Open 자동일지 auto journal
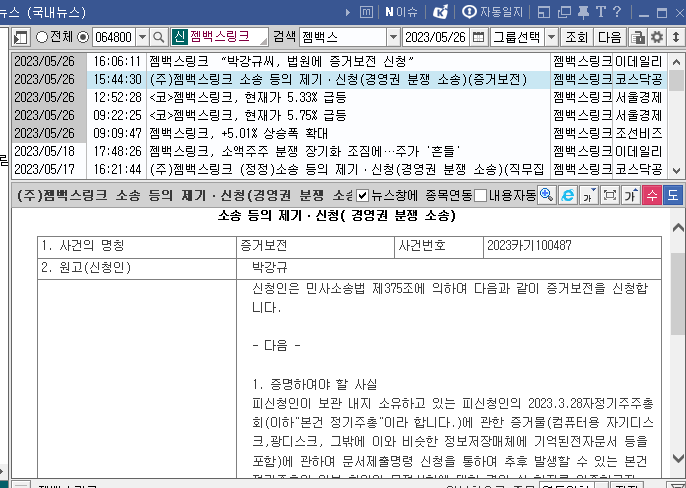The image size is (686, 488). 493,12
